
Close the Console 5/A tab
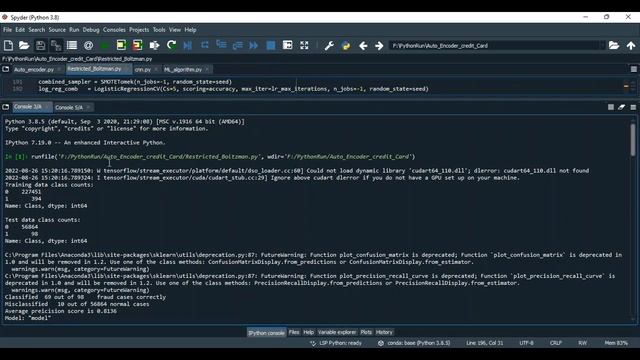(x=88, y=107)
